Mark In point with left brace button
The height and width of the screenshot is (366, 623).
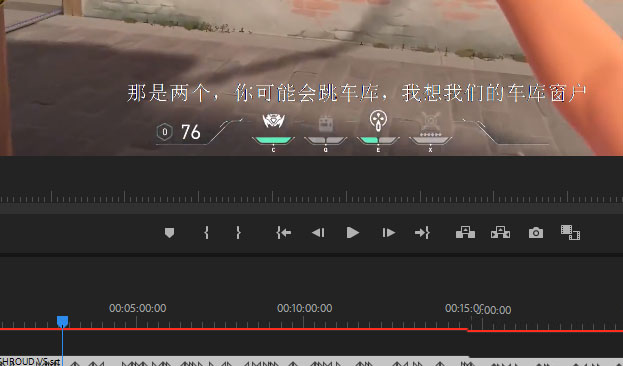[206, 232]
